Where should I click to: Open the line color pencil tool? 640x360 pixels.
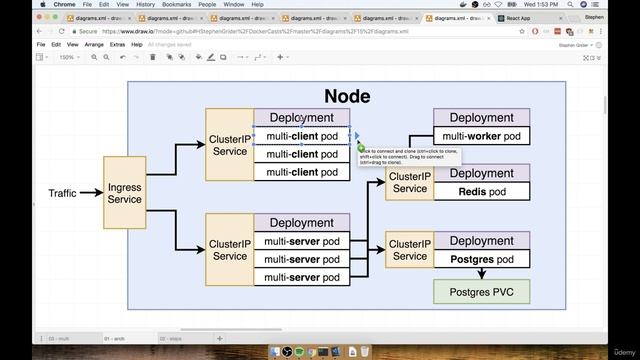[x=211, y=58]
